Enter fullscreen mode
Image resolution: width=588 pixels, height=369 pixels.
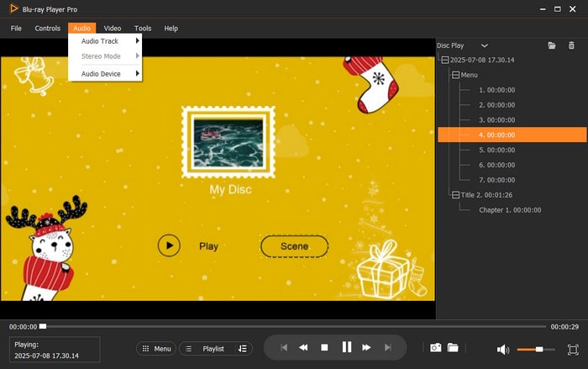point(573,349)
